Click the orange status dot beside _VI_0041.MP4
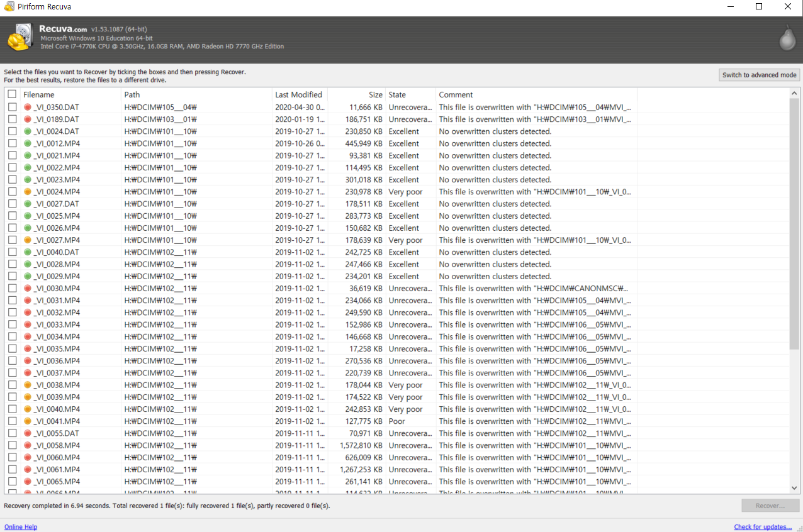Image resolution: width=803 pixels, height=532 pixels. tap(28, 421)
